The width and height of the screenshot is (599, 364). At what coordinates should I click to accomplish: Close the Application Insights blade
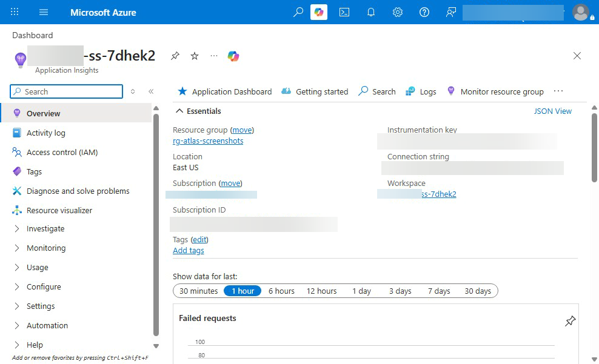[577, 56]
